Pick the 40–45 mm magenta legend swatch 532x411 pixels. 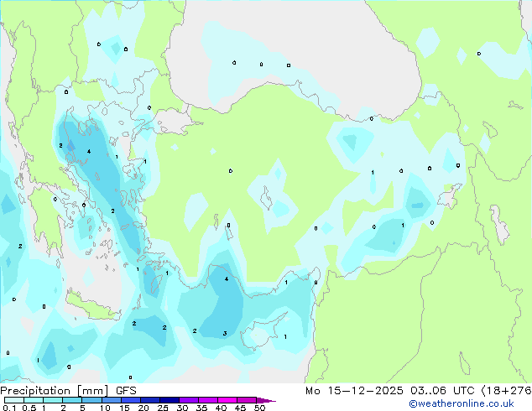[x=227, y=400]
